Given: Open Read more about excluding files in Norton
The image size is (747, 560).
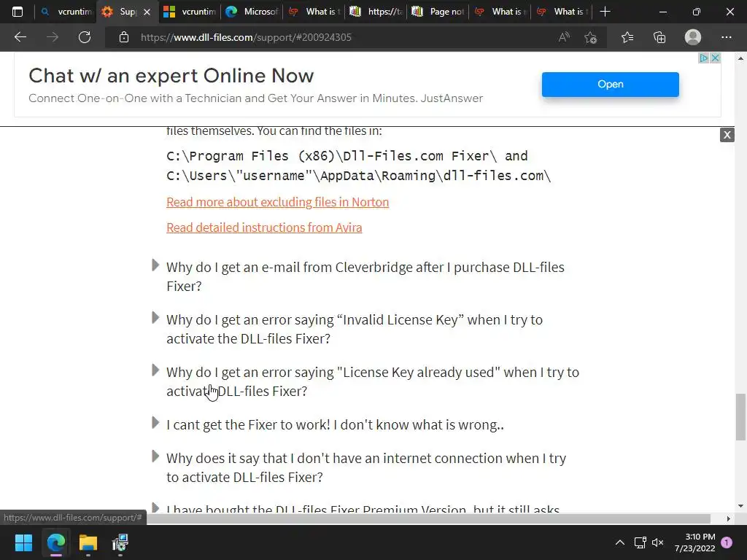Looking at the screenshot, I should pos(278,202).
